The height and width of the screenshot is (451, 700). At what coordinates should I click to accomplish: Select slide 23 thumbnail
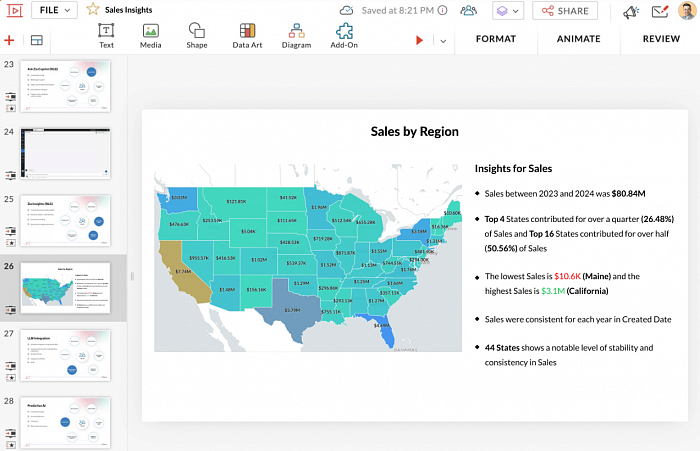click(x=65, y=86)
